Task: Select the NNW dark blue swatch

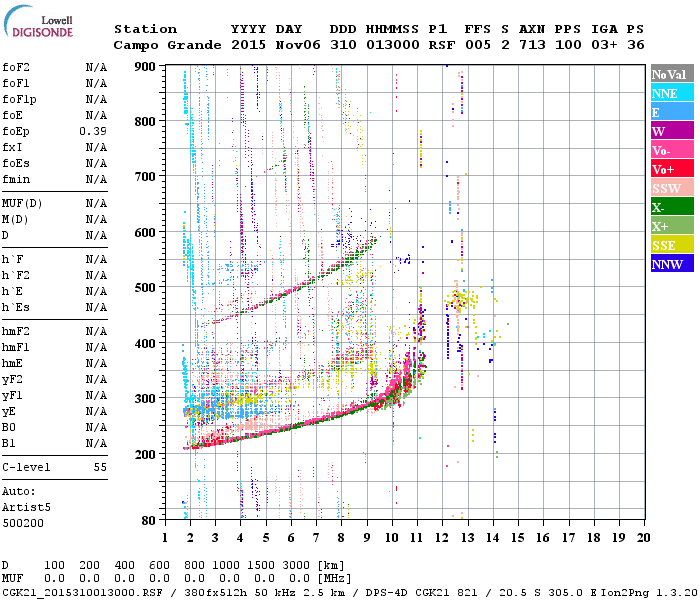Action: click(x=672, y=264)
